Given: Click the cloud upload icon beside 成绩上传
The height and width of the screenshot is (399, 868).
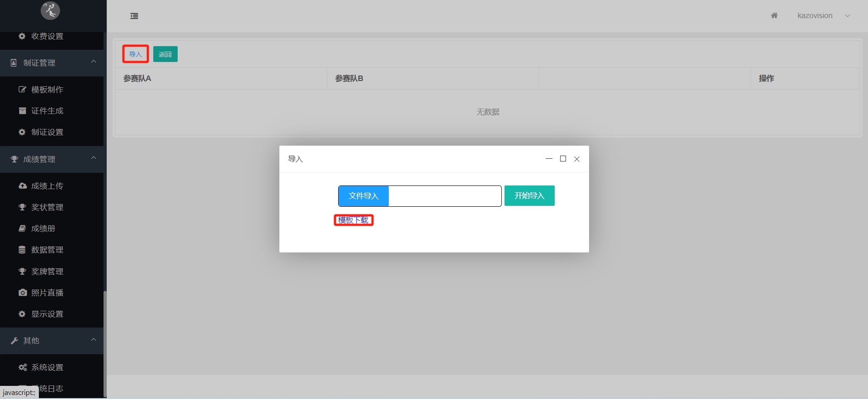Looking at the screenshot, I should pyautogui.click(x=22, y=186).
